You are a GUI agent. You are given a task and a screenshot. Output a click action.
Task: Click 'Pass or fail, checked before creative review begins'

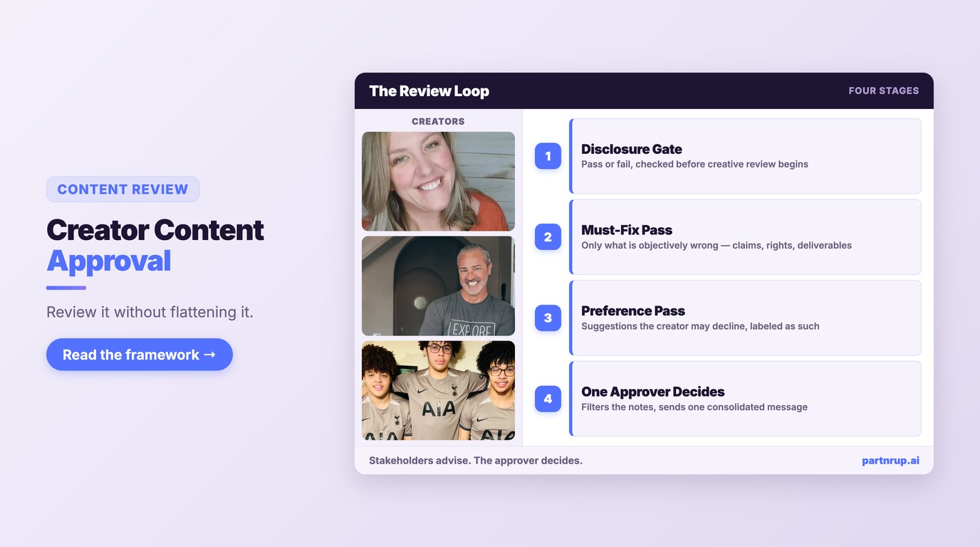pos(694,165)
